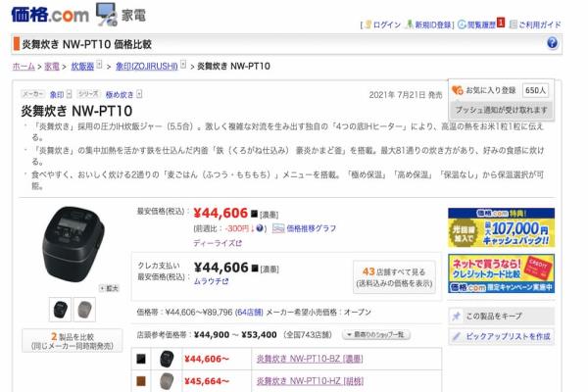Click 43 店舗すべて見る button
The image size is (588, 392).
pos(394,277)
